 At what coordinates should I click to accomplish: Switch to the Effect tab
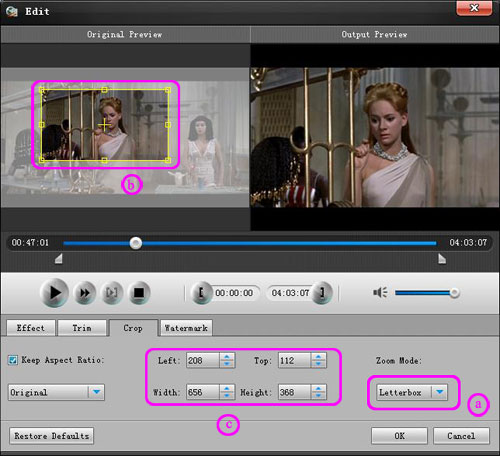tap(31, 328)
